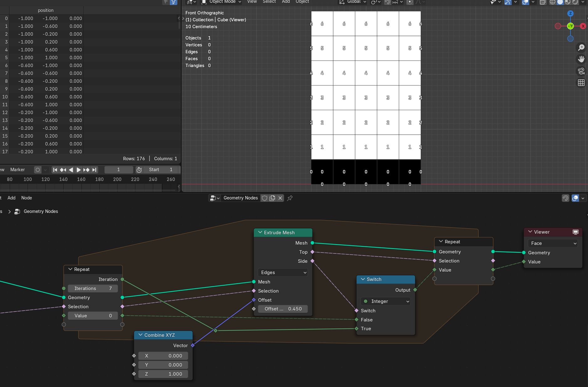Pin the node tree with pin icon
The image size is (588, 387).
pos(290,198)
